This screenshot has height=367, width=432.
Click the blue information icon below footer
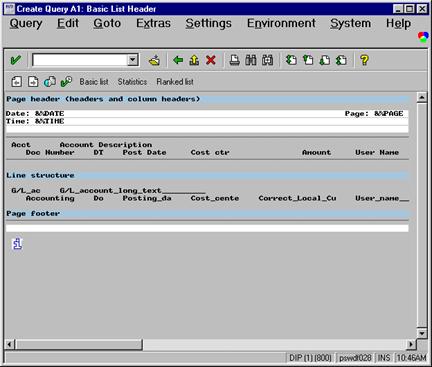(x=17, y=244)
